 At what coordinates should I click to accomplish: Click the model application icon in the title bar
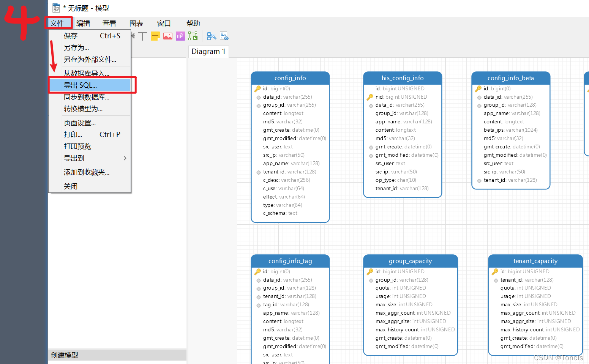[56, 8]
